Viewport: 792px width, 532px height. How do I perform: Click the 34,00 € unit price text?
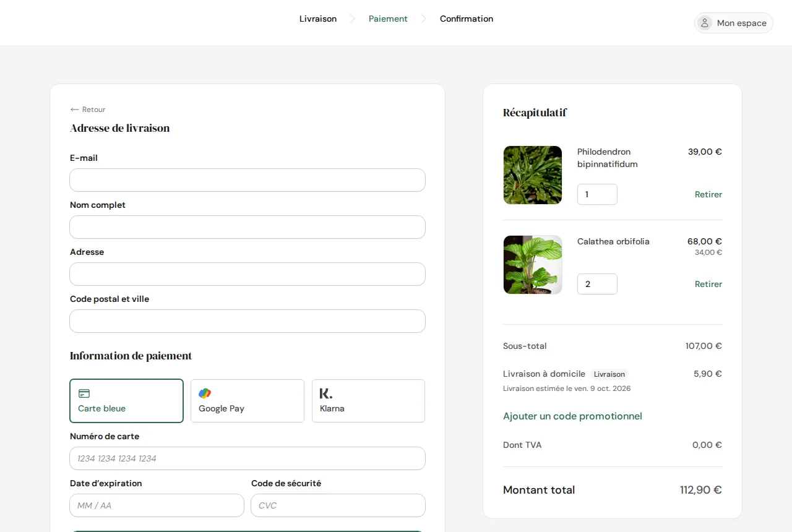(708, 252)
